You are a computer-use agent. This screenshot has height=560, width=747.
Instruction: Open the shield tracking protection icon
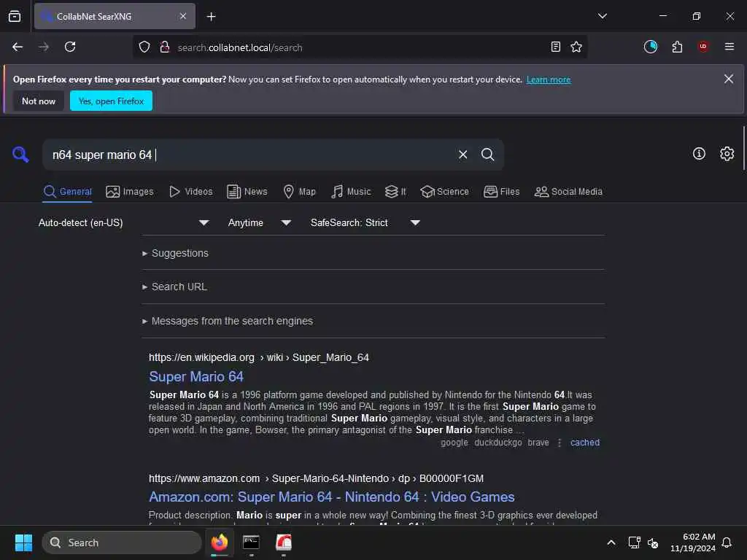point(144,47)
